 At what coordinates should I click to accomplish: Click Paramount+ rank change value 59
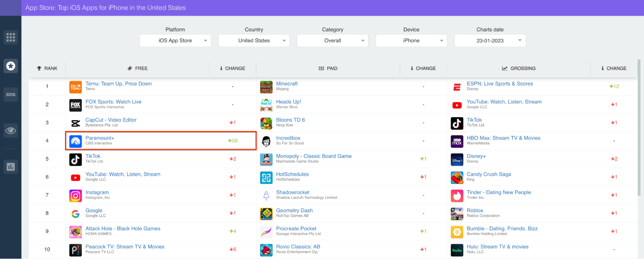[233, 141]
